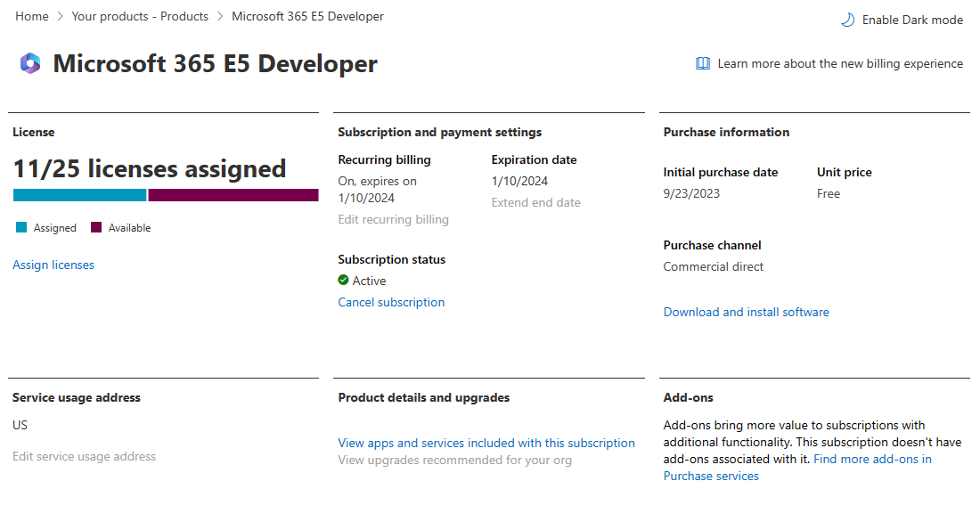This screenshot has height=530, width=980.
Task: Click the Unit price label
Action: coord(845,172)
